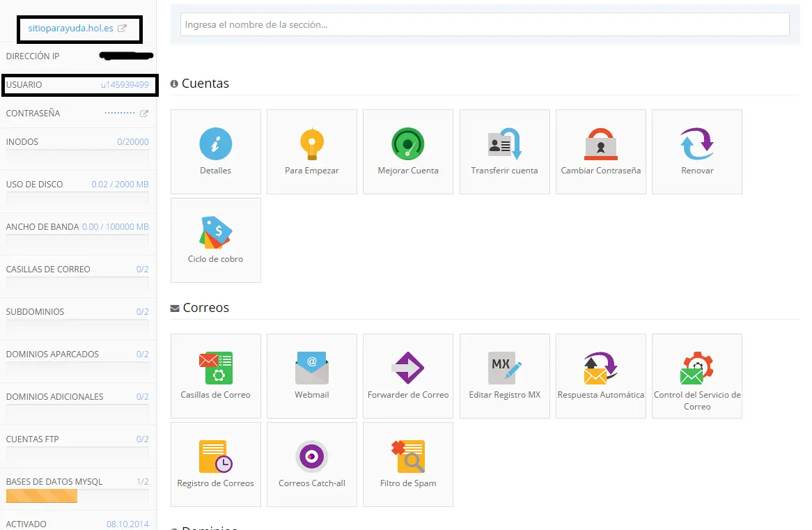Click the INODOS value 0/20000
The width and height of the screenshot is (812, 530).
click(133, 141)
